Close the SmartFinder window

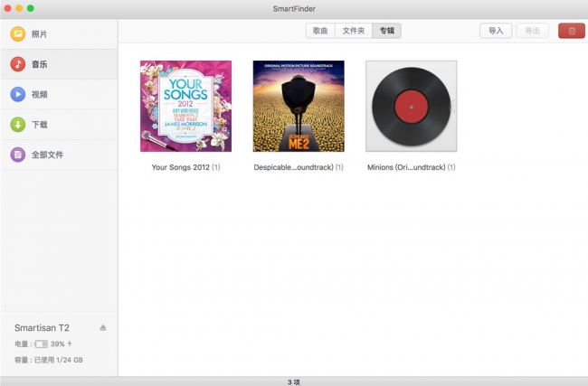(x=7, y=8)
